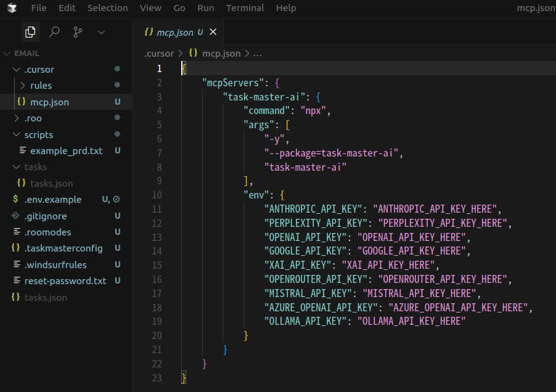This screenshot has height=392, width=556.
Task: Click the "mcpServers" key text
Action: (x=233, y=83)
